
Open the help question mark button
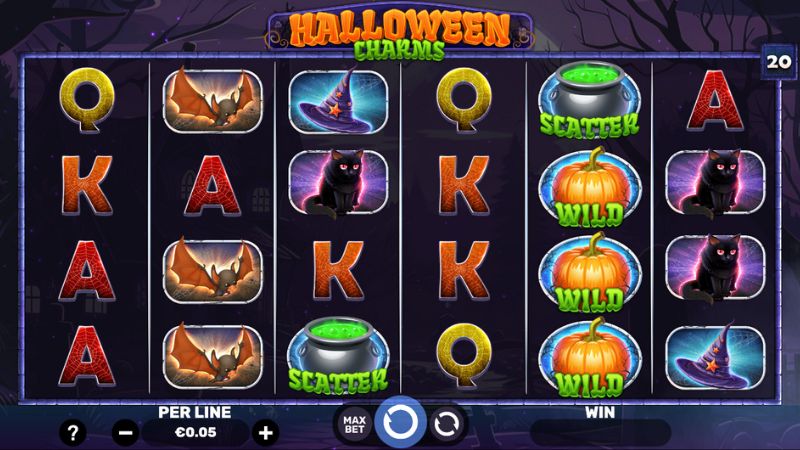tap(73, 433)
